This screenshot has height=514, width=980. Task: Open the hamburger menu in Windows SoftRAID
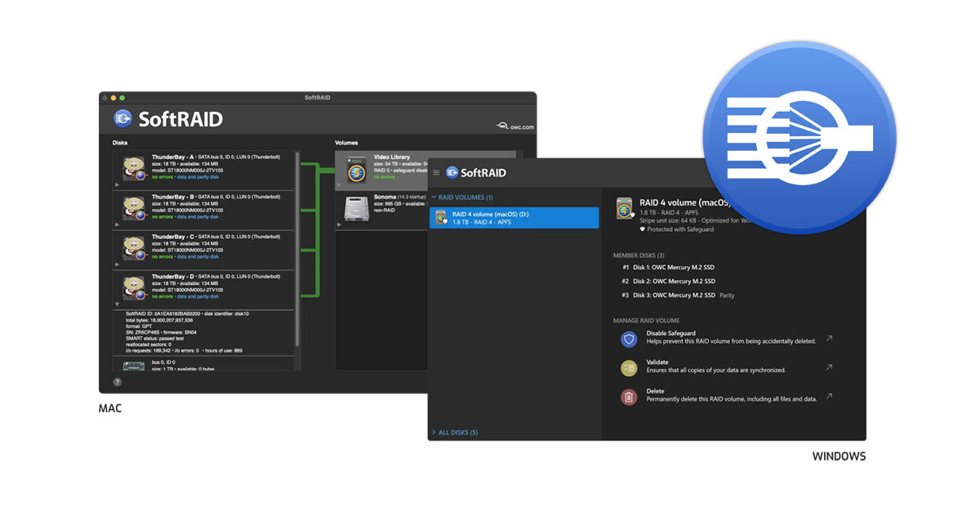click(x=436, y=173)
